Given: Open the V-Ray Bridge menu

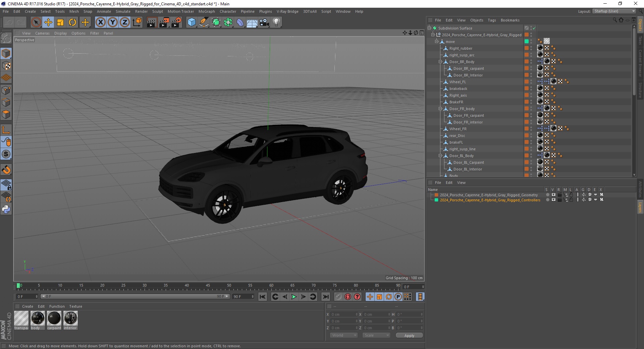Looking at the screenshot, I should point(287,11).
